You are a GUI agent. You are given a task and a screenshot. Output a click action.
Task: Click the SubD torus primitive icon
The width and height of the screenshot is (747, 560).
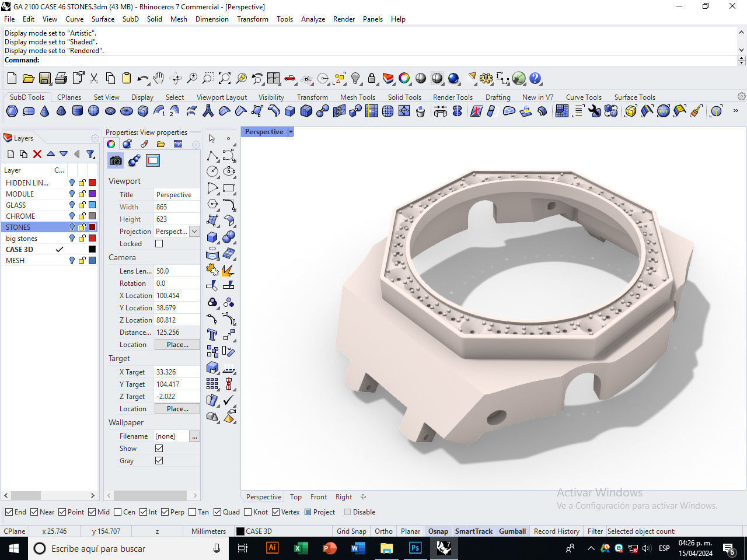126,111
